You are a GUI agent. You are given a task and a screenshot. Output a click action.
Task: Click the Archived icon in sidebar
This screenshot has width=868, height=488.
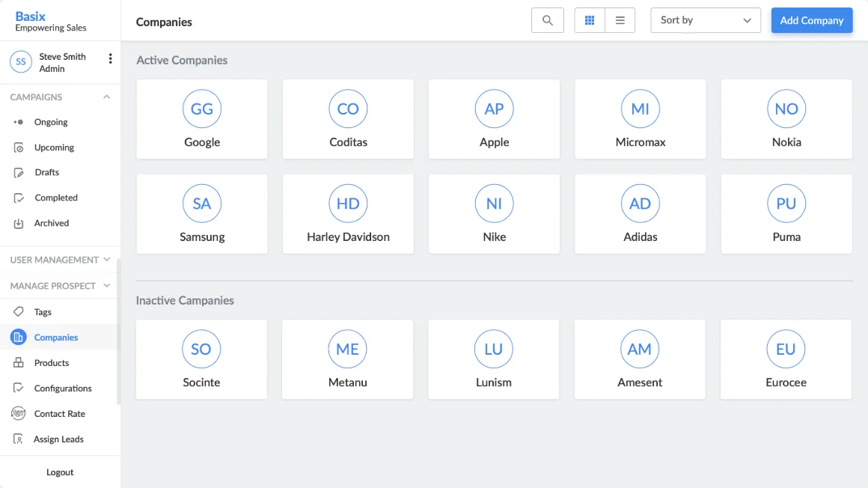(x=19, y=223)
